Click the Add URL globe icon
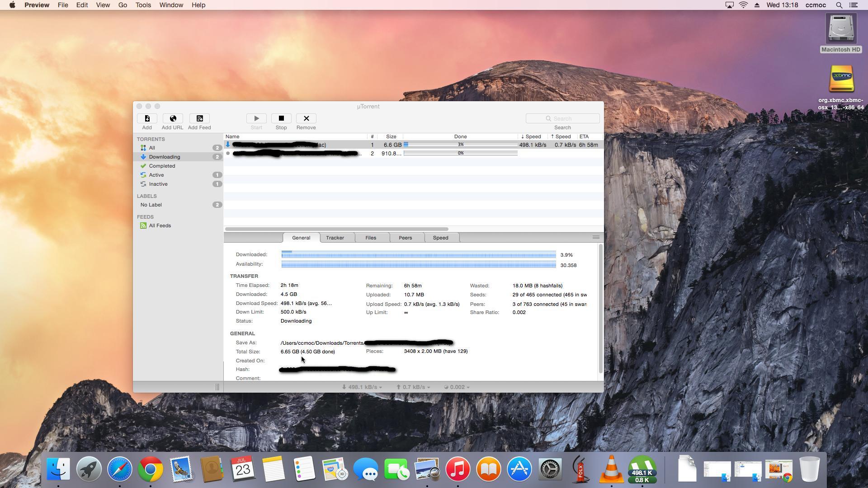This screenshot has height=488, width=868. [x=173, y=118]
